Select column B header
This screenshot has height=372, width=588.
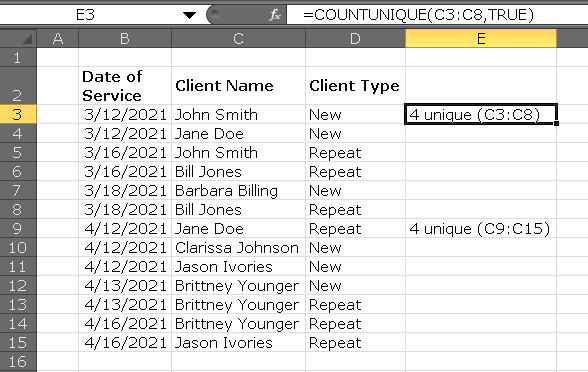(125, 38)
